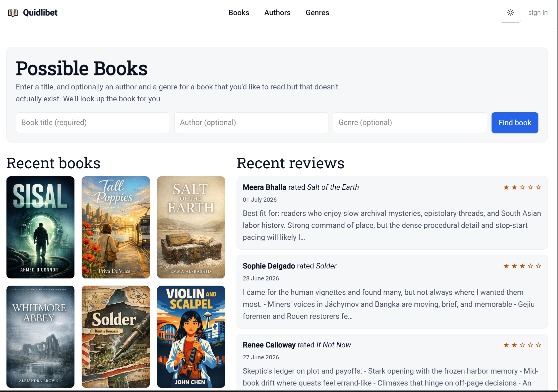Image resolution: width=558 pixels, height=392 pixels.
Task: Focus the Author (optional) field
Action: point(251,123)
